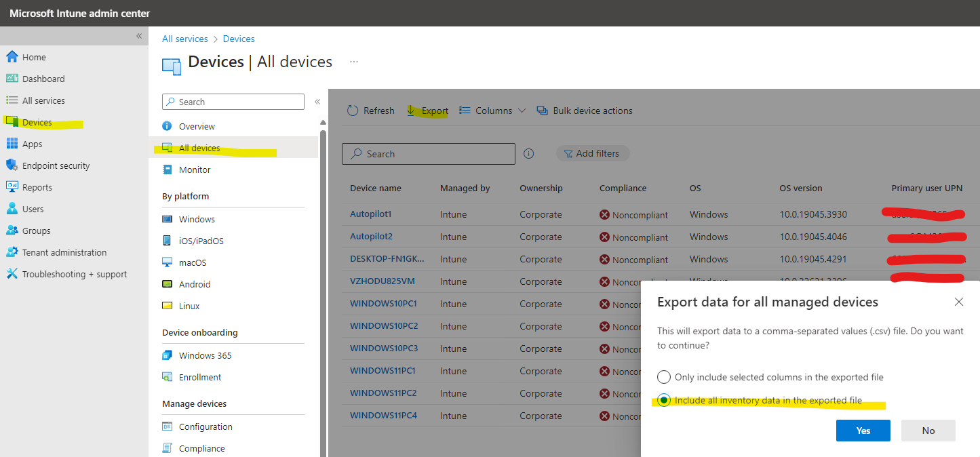
Task: Click Bulk device actions icon
Action: (542, 111)
